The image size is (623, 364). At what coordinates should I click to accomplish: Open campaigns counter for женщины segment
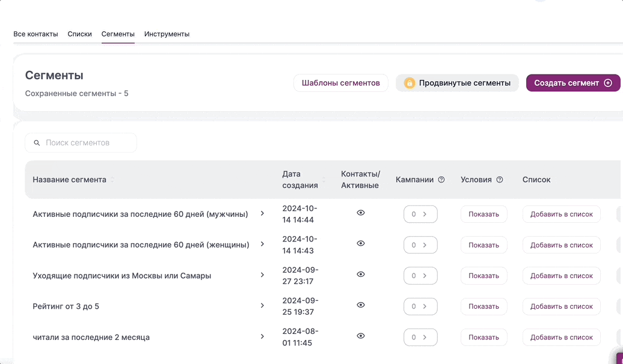coord(420,245)
